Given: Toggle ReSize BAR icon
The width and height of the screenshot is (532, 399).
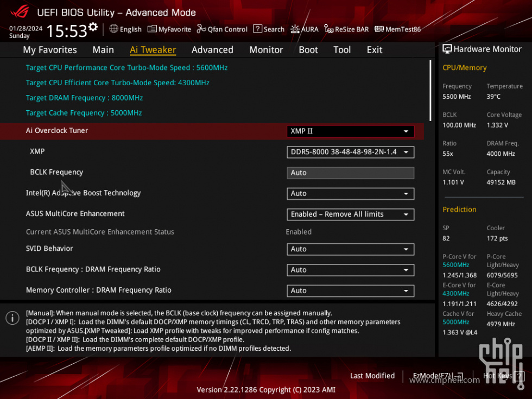Looking at the screenshot, I should coord(328,29).
